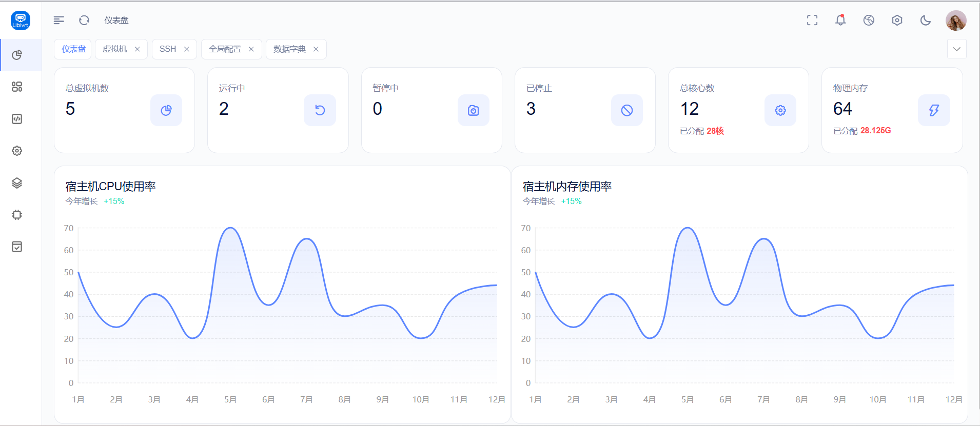Click the 运行中 card's refresh button

click(x=320, y=110)
